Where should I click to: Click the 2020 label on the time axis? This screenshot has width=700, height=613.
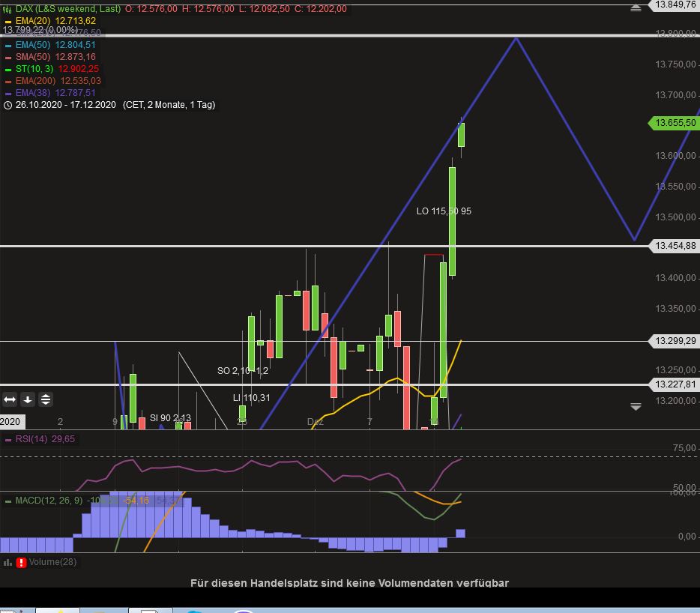pos(10,422)
